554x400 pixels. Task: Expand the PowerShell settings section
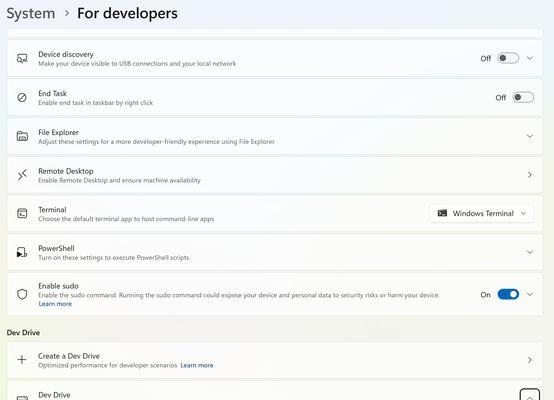(x=530, y=252)
